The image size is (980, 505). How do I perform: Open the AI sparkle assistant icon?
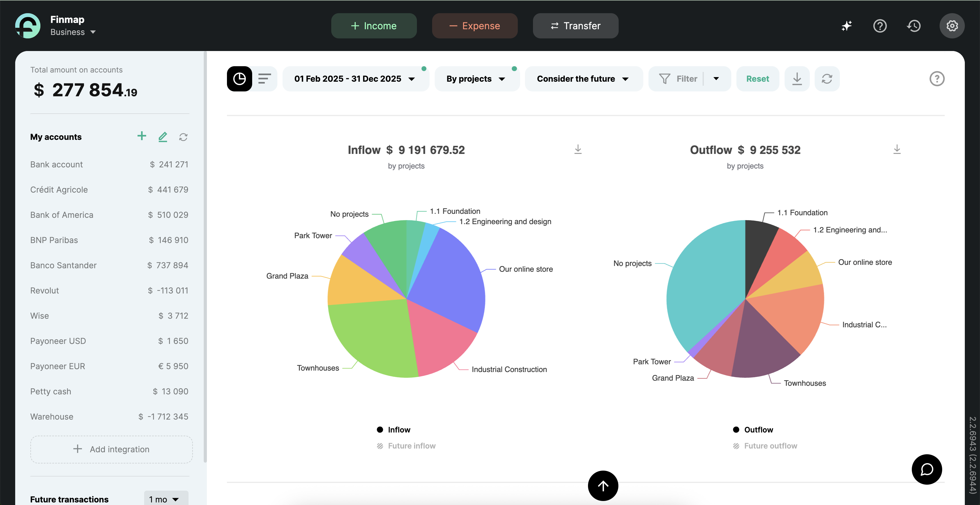pyautogui.click(x=846, y=26)
